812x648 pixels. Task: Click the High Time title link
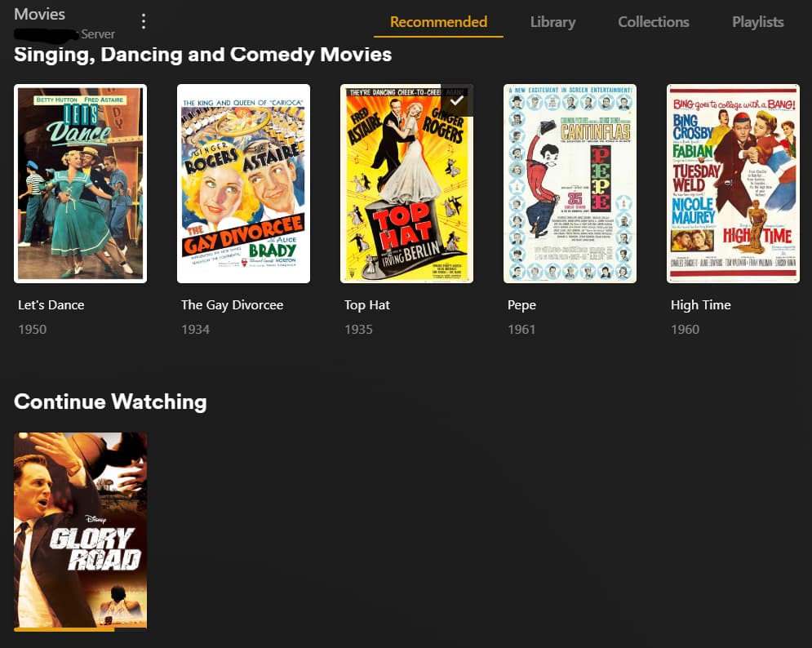tap(701, 305)
